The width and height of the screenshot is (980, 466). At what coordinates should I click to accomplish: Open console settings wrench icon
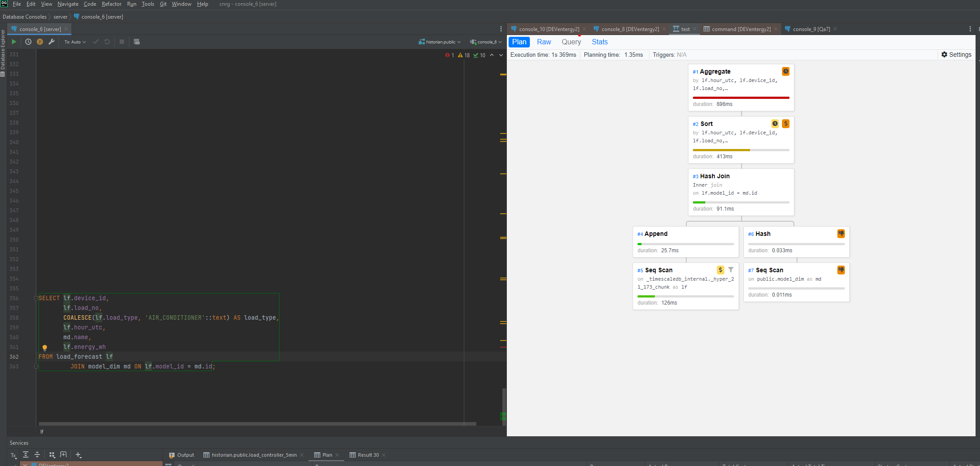coord(51,42)
